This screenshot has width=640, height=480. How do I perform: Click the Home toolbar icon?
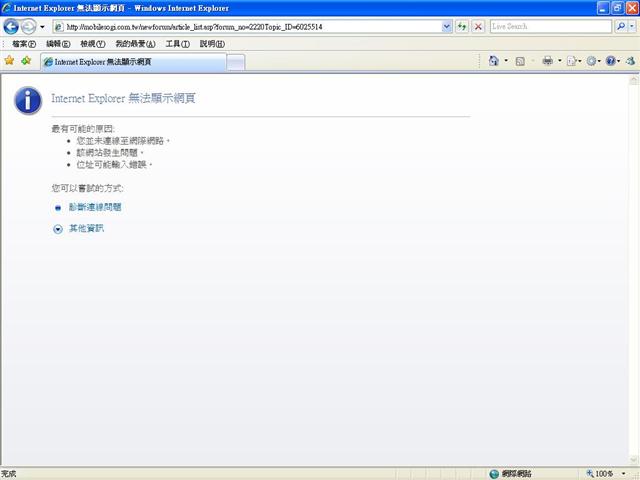494,61
